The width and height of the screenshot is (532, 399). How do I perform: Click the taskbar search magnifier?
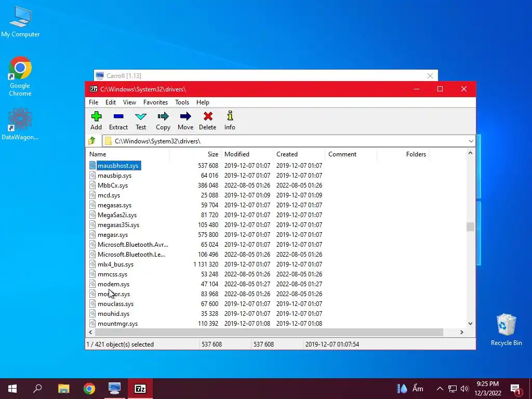[37, 389]
